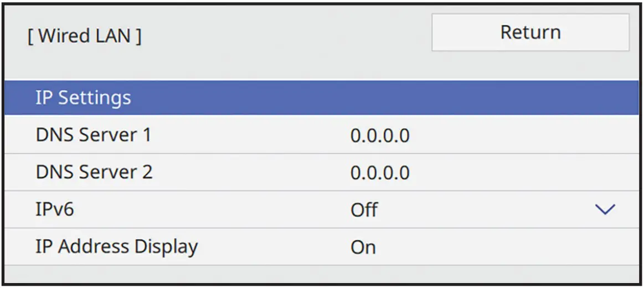Image resolution: width=644 pixels, height=288 pixels.
Task: Select the IPv6 setting label
Action: click(x=55, y=209)
